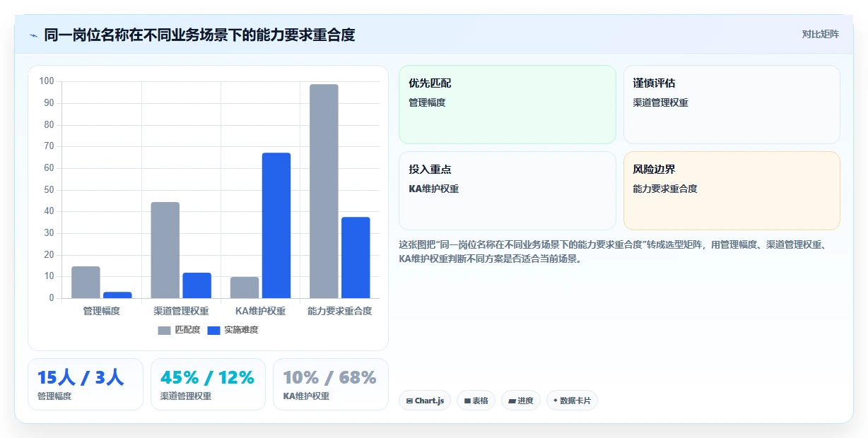Screen dimensions: 868x438
Task: Click 渠道管理权重 caption under 45% / 12%
Action: [x=186, y=396]
